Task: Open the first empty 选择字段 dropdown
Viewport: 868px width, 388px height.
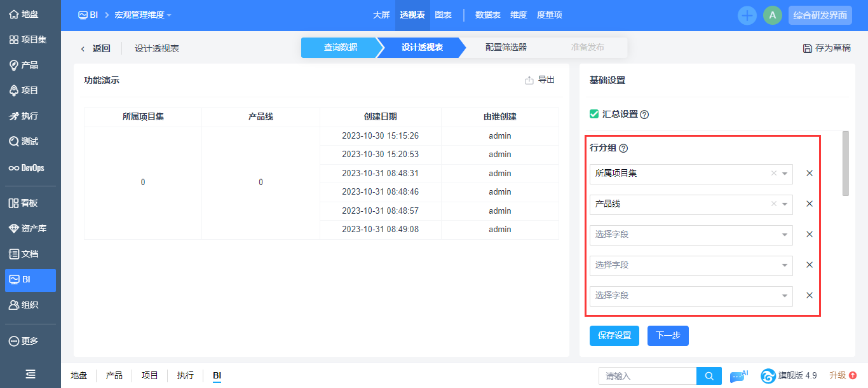Action: pyautogui.click(x=691, y=235)
